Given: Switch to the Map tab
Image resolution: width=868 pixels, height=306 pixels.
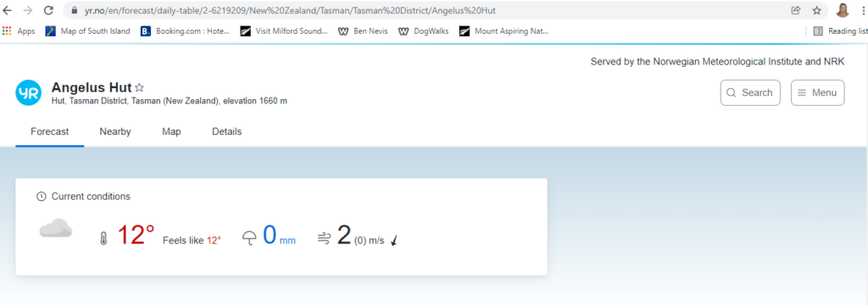Looking at the screenshot, I should coord(171,131).
